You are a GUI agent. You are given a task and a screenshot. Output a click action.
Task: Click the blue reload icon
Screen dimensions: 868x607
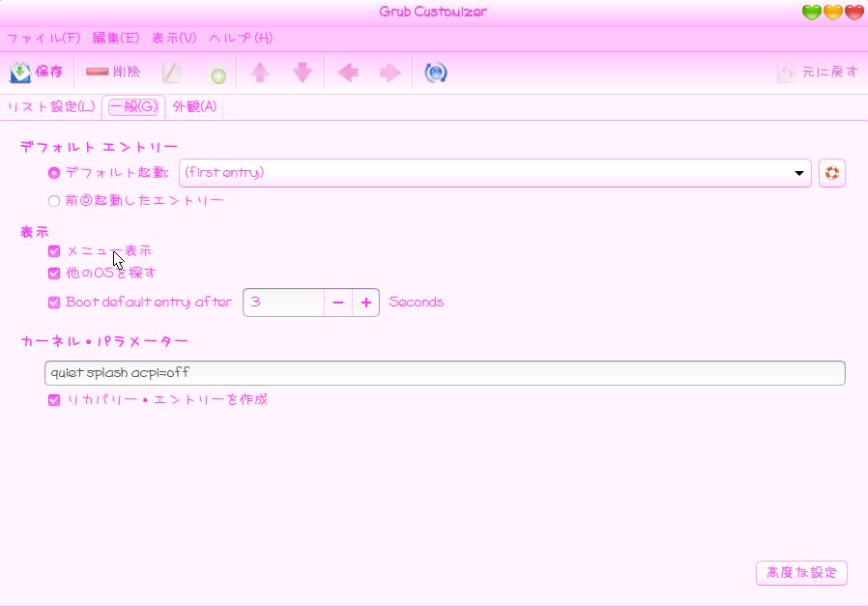pos(436,72)
